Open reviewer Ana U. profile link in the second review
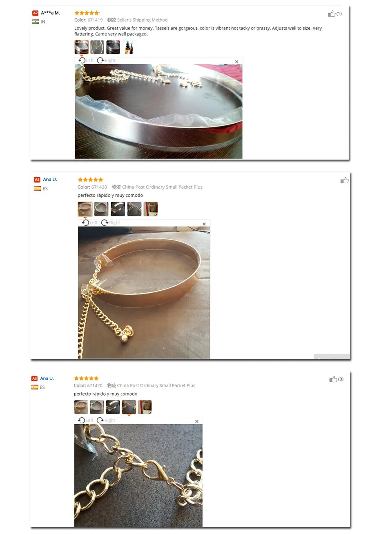This screenshot has height=534, width=392. pyautogui.click(x=50, y=180)
